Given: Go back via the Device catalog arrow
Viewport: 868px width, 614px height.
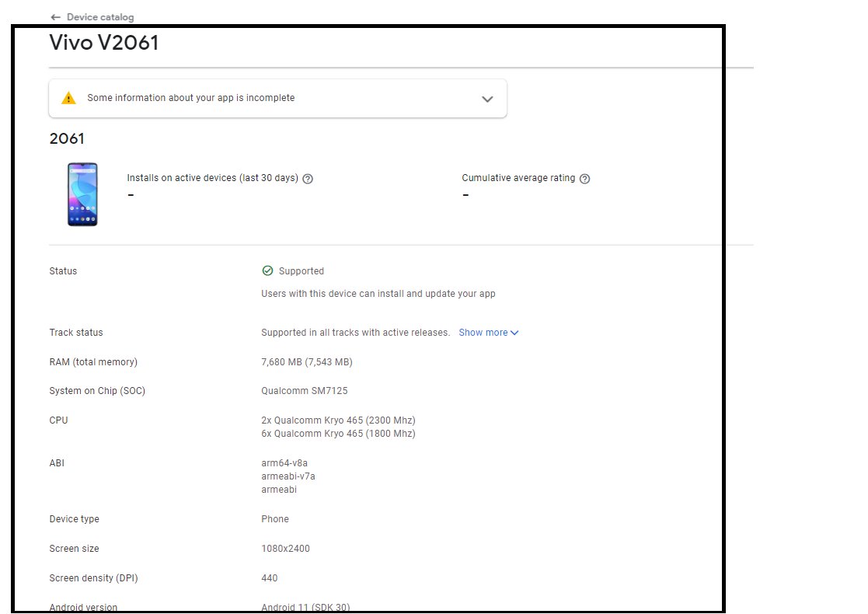Looking at the screenshot, I should (55, 17).
